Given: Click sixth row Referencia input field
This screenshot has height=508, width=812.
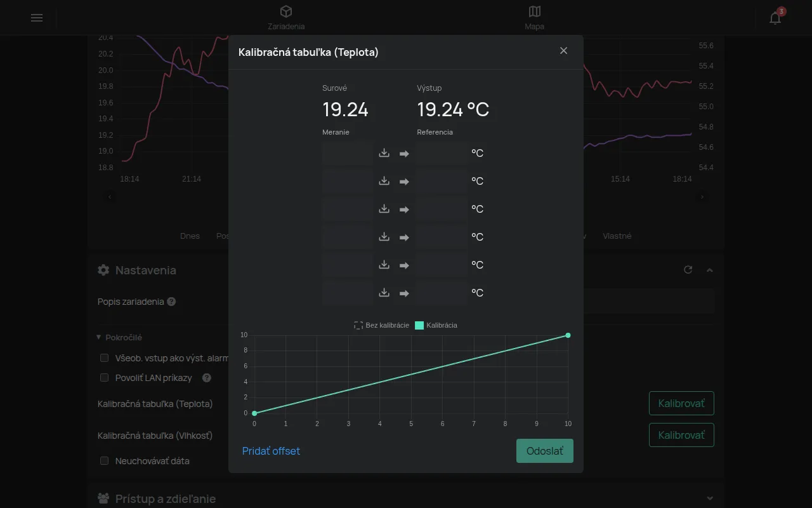Looking at the screenshot, I should [x=442, y=293].
